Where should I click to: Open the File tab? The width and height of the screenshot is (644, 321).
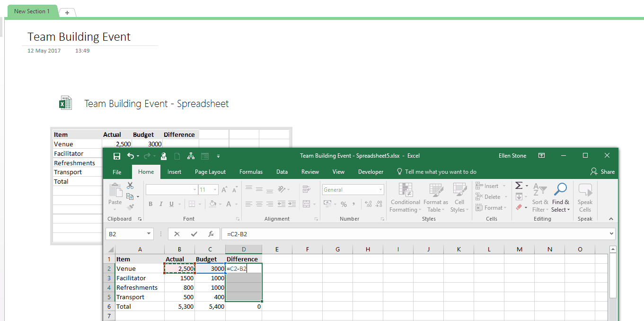pos(117,172)
